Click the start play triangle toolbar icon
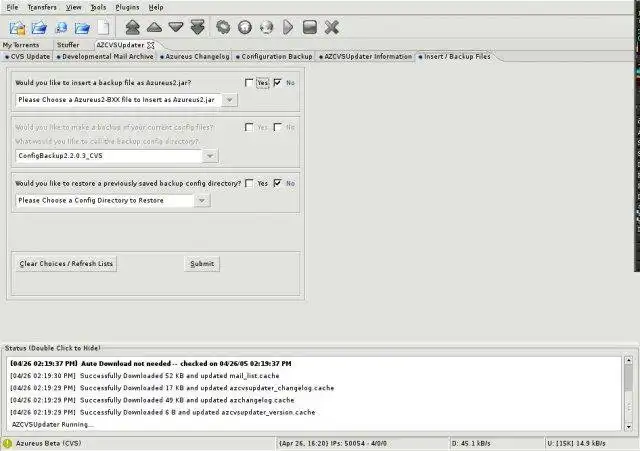The image size is (640, 451). 288,27
